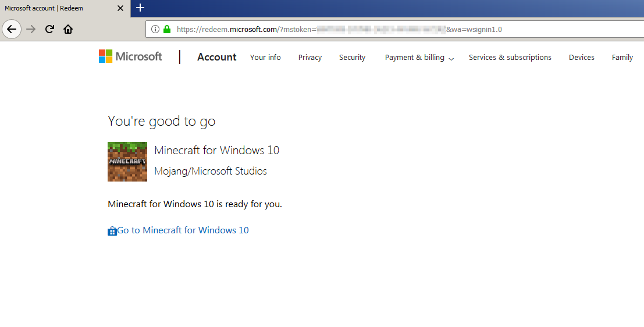View site info via the circled i icon

pyautogui.click(x=155, y=29)
